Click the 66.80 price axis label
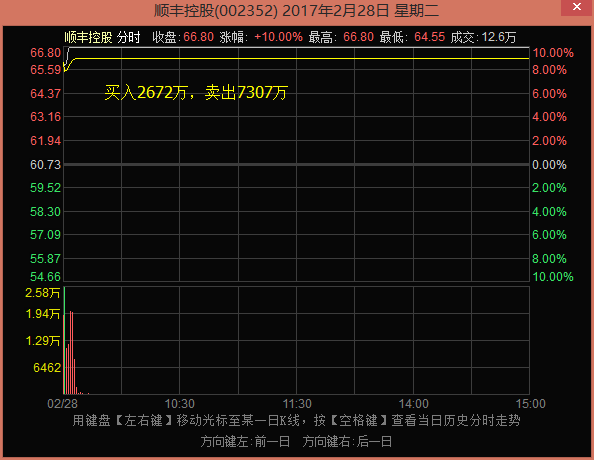Image resolution: width=594 pixels, height=460 pixels. 45,53
